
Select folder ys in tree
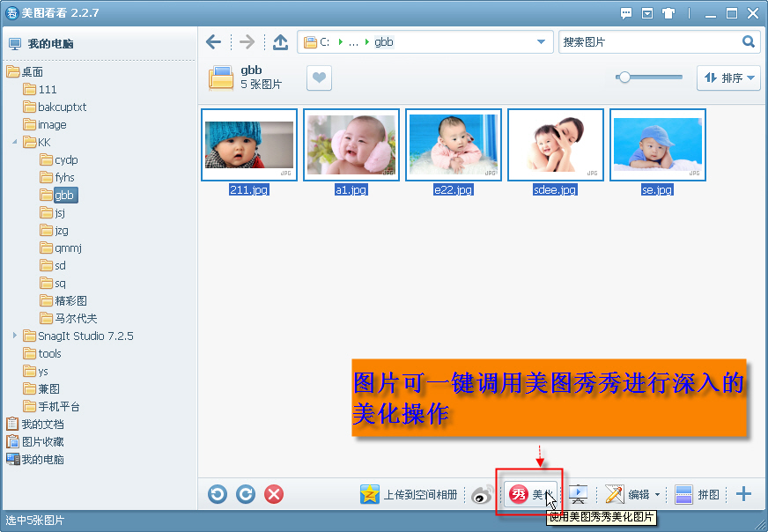tap(36, 372)
